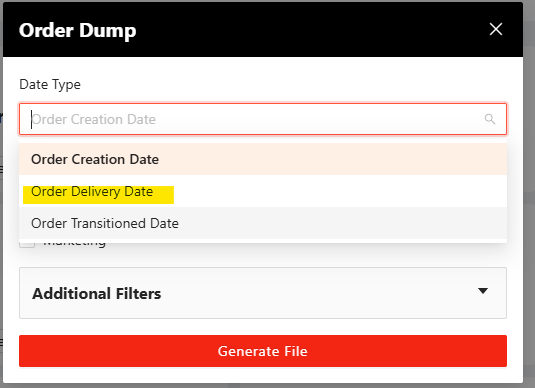Focus the Date Type search input
535x388 pixels.
[x=263, y=119]
